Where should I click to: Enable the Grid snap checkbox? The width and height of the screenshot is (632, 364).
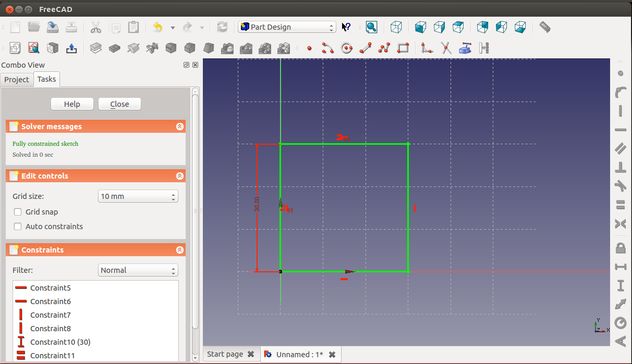click(18, 212)
